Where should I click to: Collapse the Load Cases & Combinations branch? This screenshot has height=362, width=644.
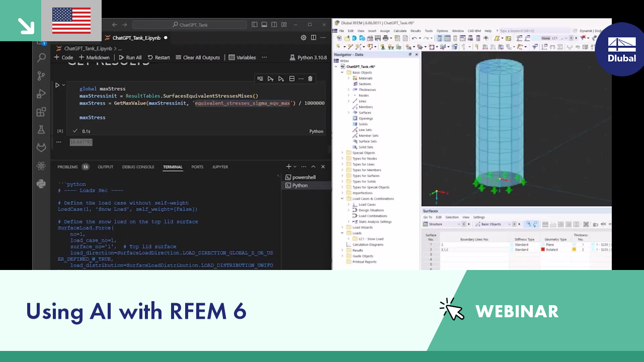point(342,199)
